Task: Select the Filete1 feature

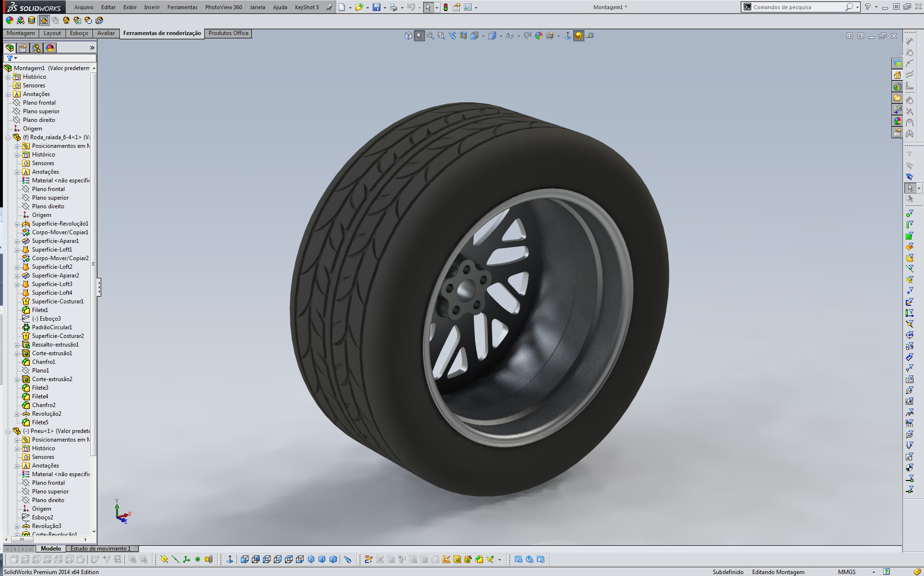Action: [x=40, y=310]
